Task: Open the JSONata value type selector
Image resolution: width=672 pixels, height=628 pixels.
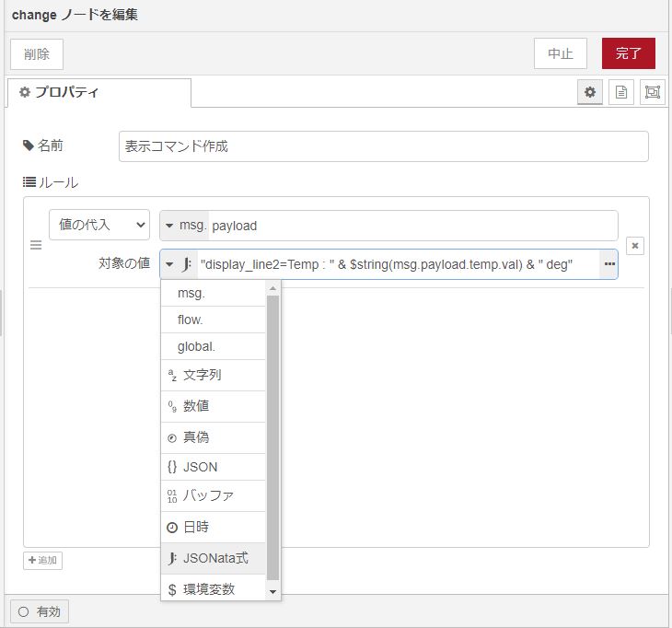Action: (x=179, y=264)
